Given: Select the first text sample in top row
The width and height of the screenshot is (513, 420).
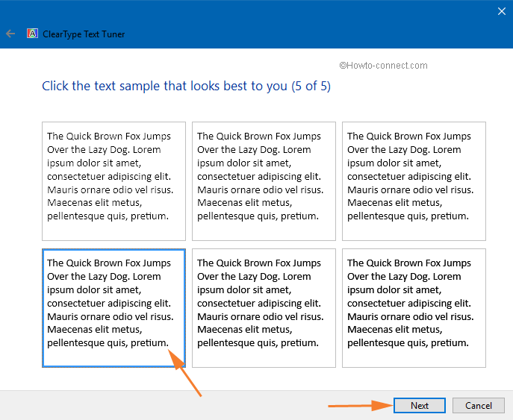Looking at the screenshot, I should (114, 181).
